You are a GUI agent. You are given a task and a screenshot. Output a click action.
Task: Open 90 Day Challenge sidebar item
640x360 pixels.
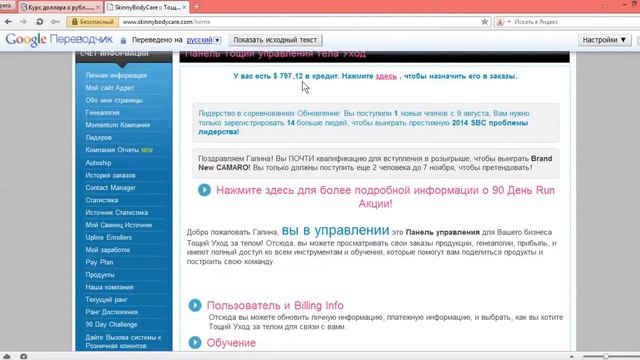coord(111,324)
